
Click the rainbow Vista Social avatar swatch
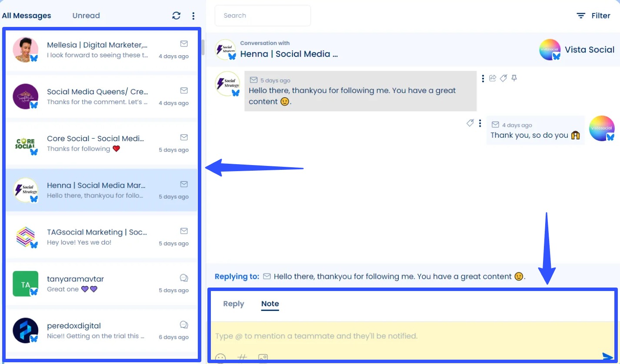click(550, 50)
